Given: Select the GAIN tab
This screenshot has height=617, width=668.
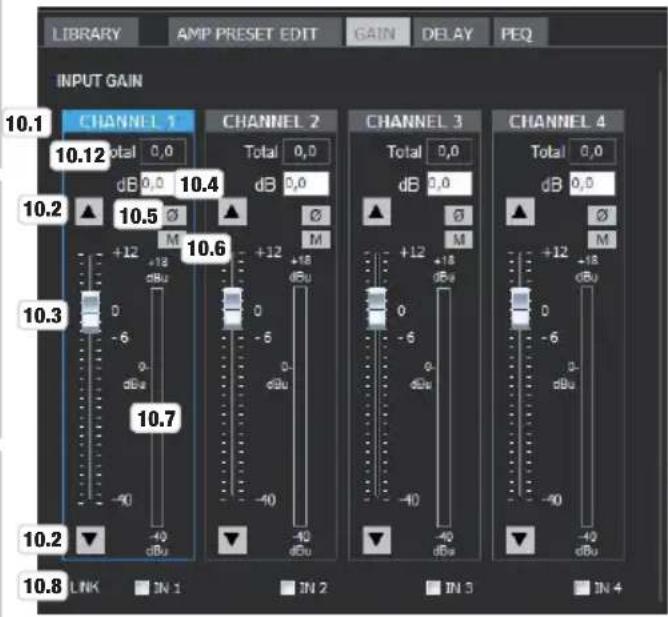Looking at the screenshot, I should tap(378, 32).
